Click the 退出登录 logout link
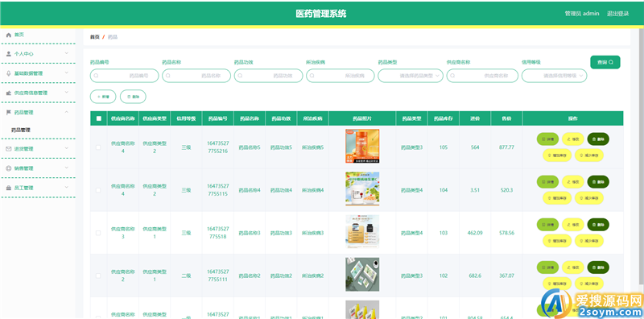 point(617,14)
